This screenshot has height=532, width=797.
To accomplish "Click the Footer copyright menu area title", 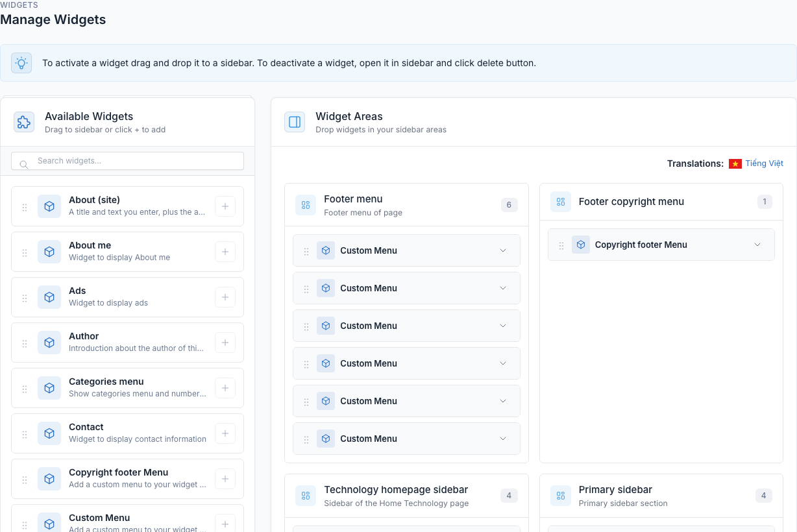I will pos(631,202).
